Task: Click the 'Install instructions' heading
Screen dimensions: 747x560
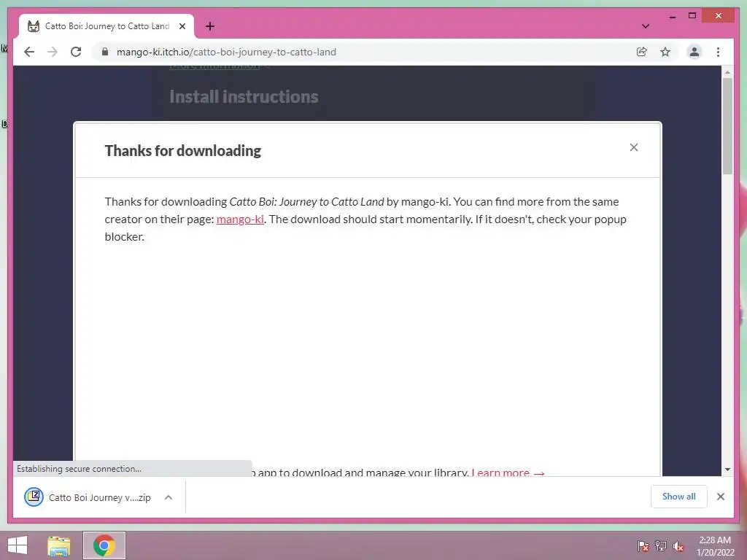Action: (x=244, y=97)
